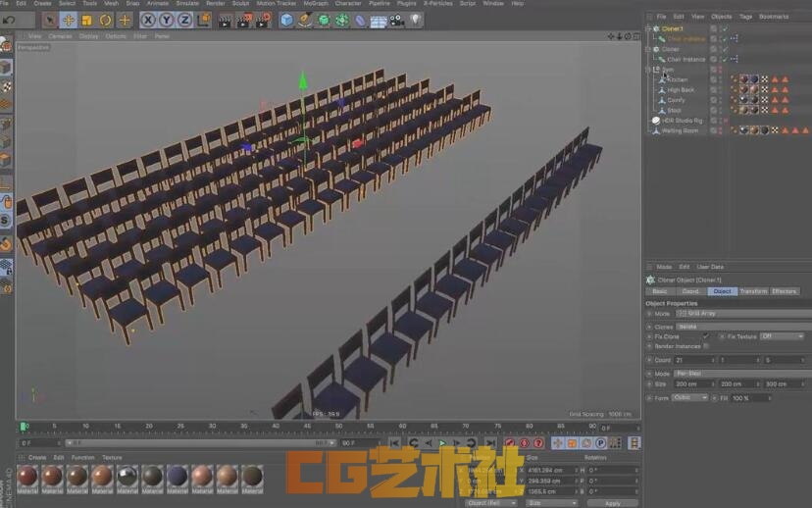Collapse the Null group hierarchy
The image size is (812, 508).
pyautogui.click(x=648, y=70)
